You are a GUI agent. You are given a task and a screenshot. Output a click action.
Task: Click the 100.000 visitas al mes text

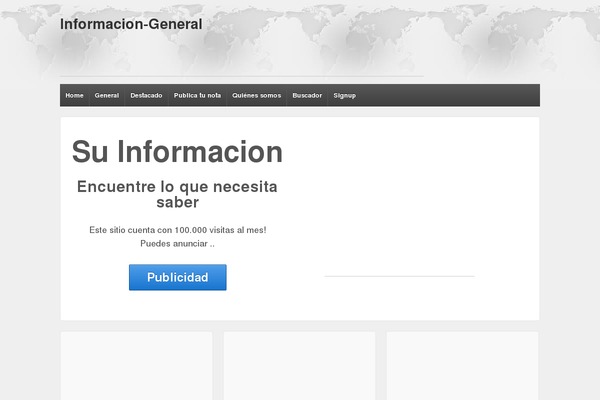pos(220,230)
